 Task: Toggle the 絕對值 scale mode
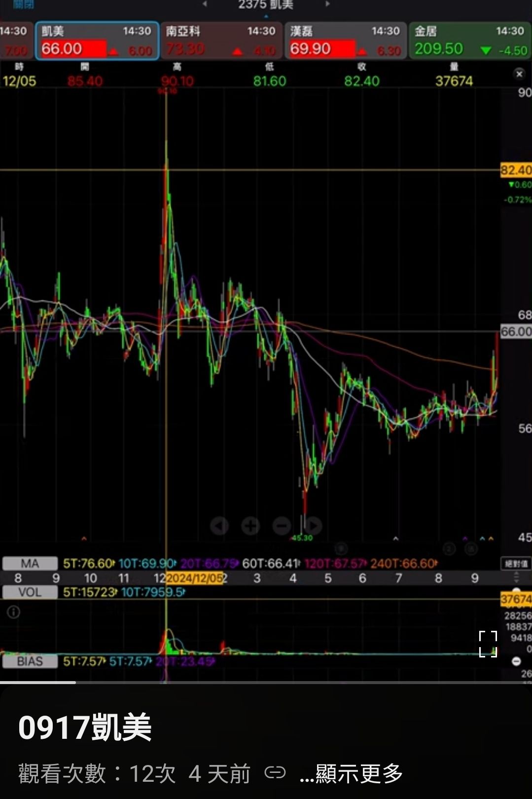516,564
